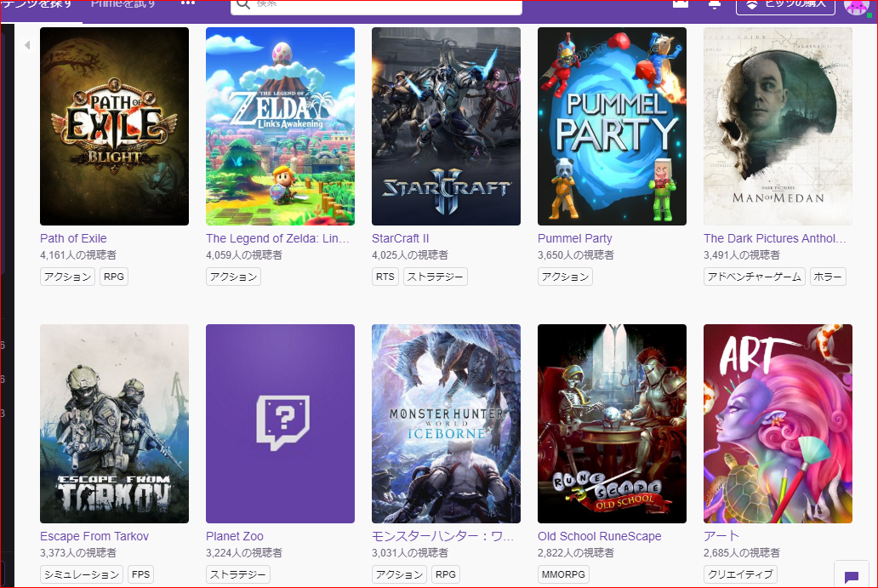Screen dimensions: 878x588
Task: Open the Planet Zoo placeholder question-mark cover
Action: pos(280,424)
